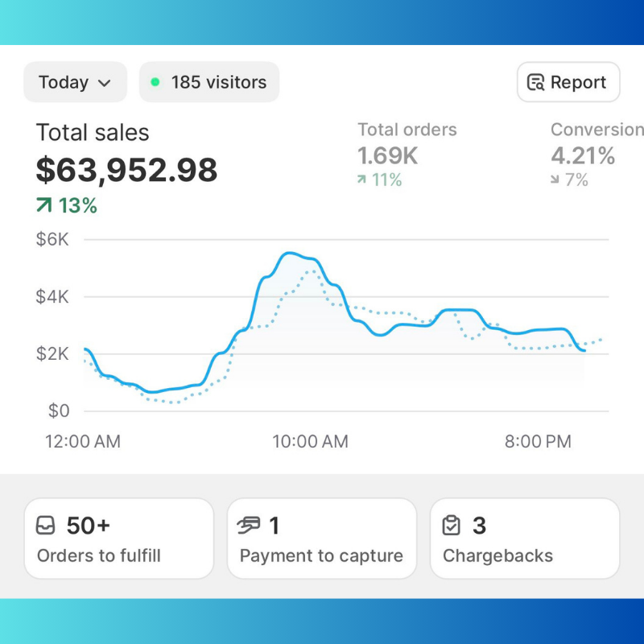Screen dimensions: 644x644
Task: Click the Report icon with magnifier
Action: [535, 83]
